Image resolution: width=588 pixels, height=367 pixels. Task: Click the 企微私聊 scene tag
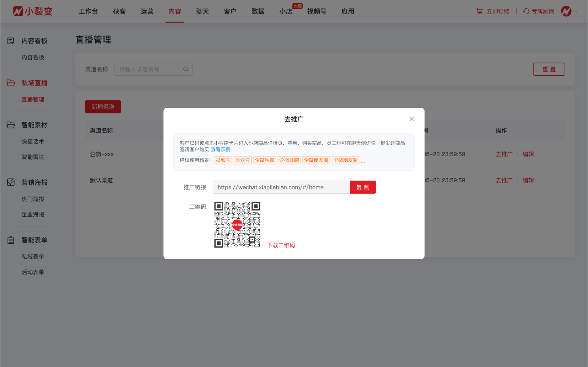point(265,160)
